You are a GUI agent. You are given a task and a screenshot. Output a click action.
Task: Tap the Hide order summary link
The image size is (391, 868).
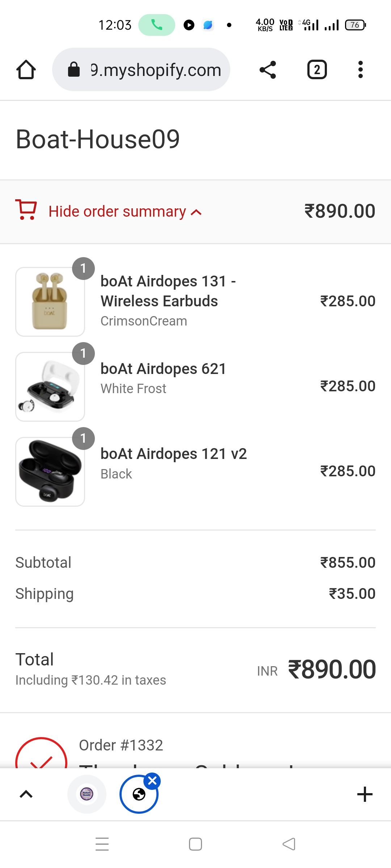click(x=117, y=212)
